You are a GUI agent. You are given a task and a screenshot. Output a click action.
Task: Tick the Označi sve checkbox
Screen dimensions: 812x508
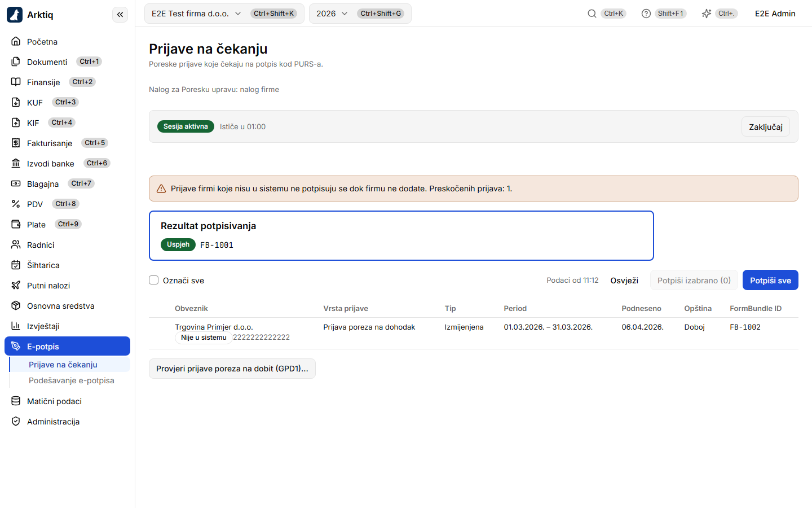153,280
